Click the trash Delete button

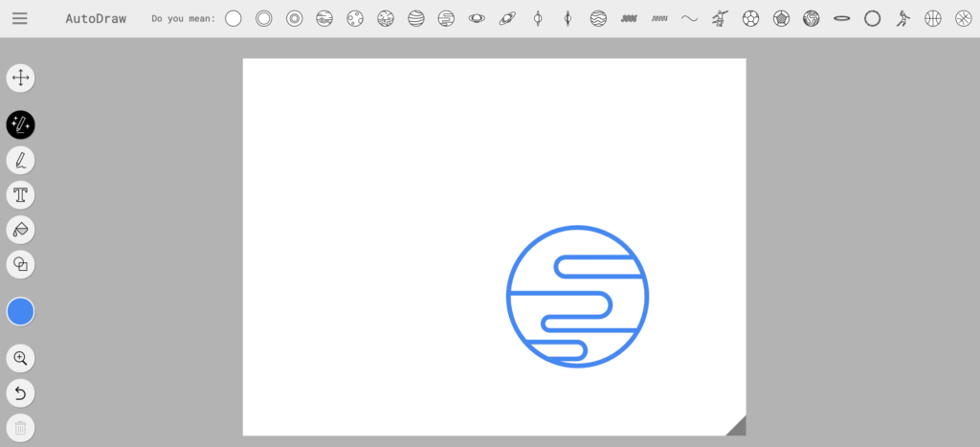tap(20, 427)
